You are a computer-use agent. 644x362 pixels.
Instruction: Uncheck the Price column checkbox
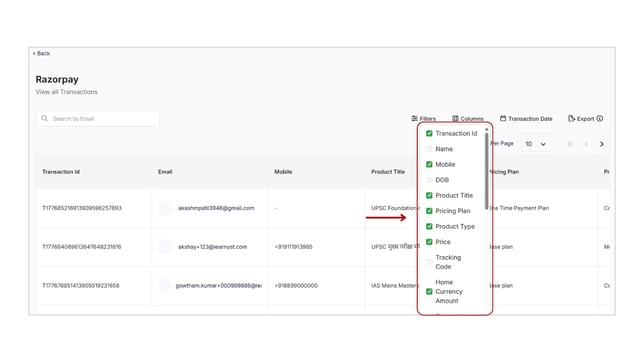(x=429, y=242)
